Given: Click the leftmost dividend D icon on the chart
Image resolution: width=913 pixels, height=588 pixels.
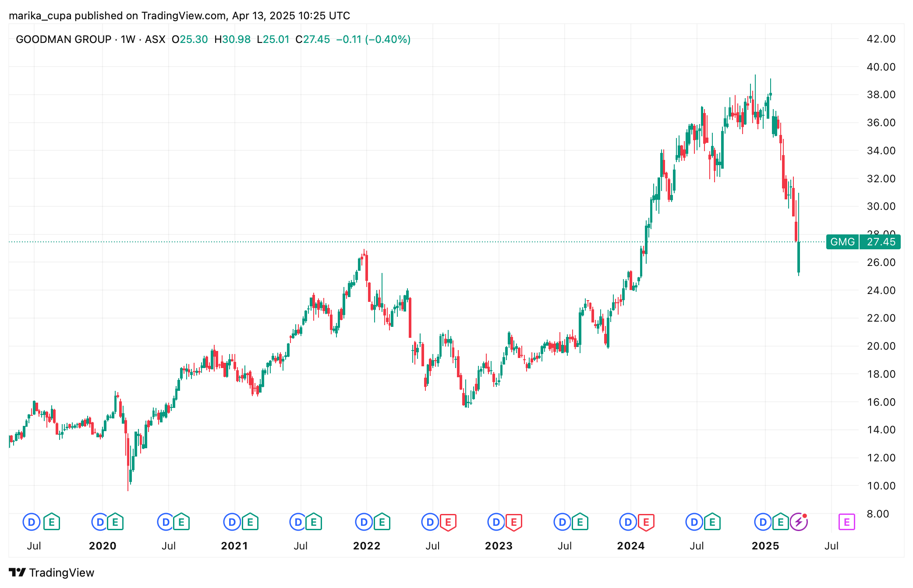Looking at the screenshot, I should pyautogui.click(x=32, y=522).
